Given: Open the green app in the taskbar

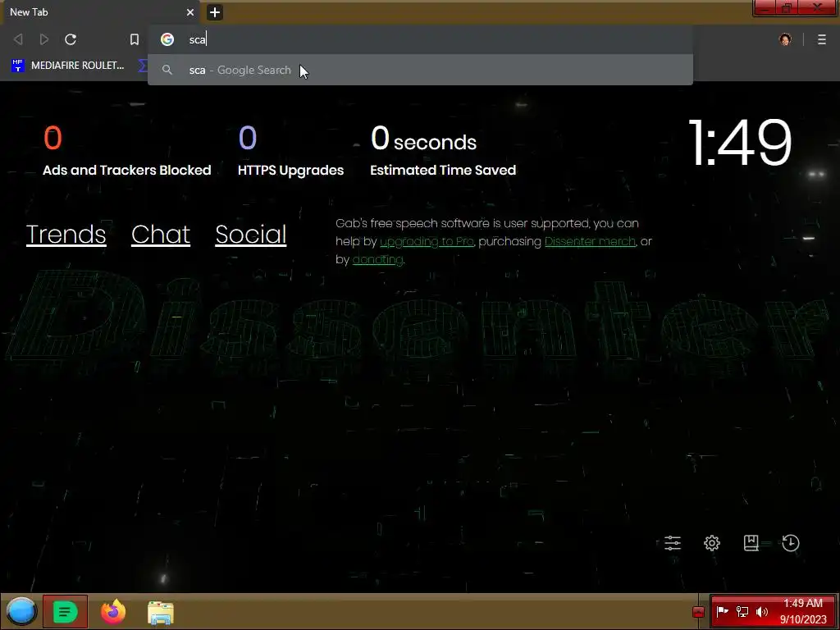Looking at the screenshot, I should coord(65,611).
